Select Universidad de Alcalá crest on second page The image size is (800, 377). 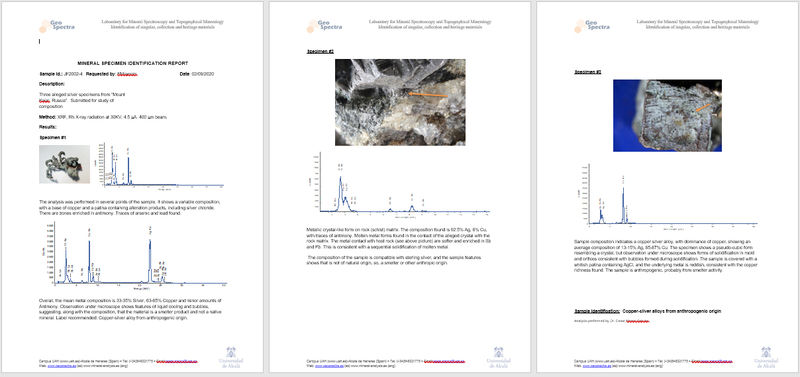[498, 356]
